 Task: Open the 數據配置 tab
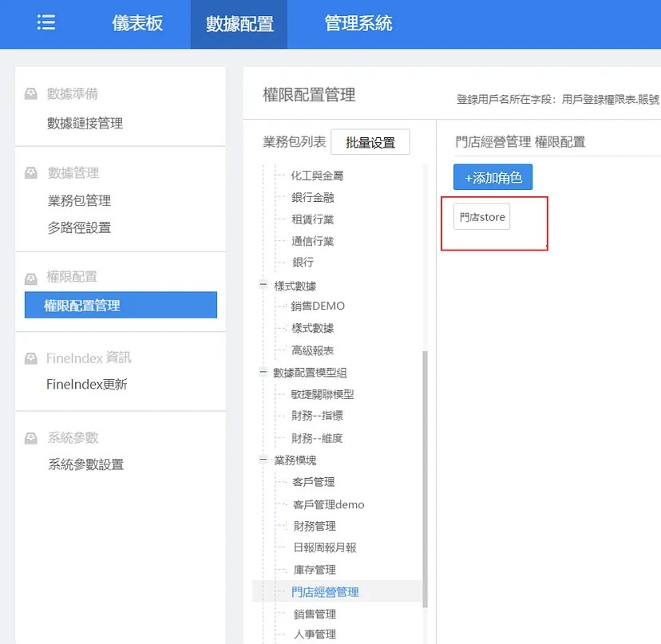(239, 24)
